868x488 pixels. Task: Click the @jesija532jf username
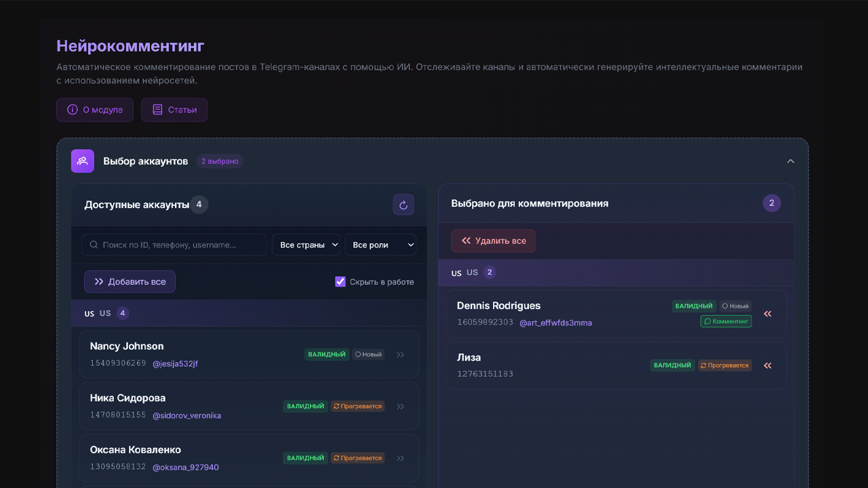175,364
